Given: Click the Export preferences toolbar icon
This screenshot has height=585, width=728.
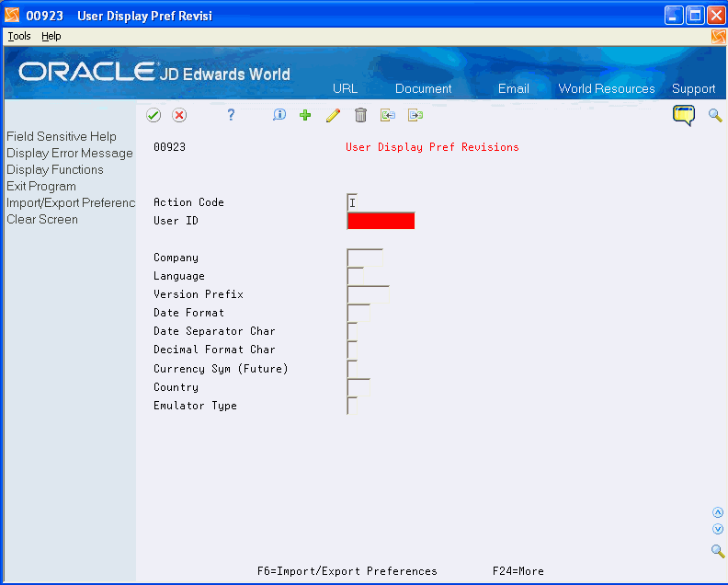Looking at the screenshot, I should point(415,115).
